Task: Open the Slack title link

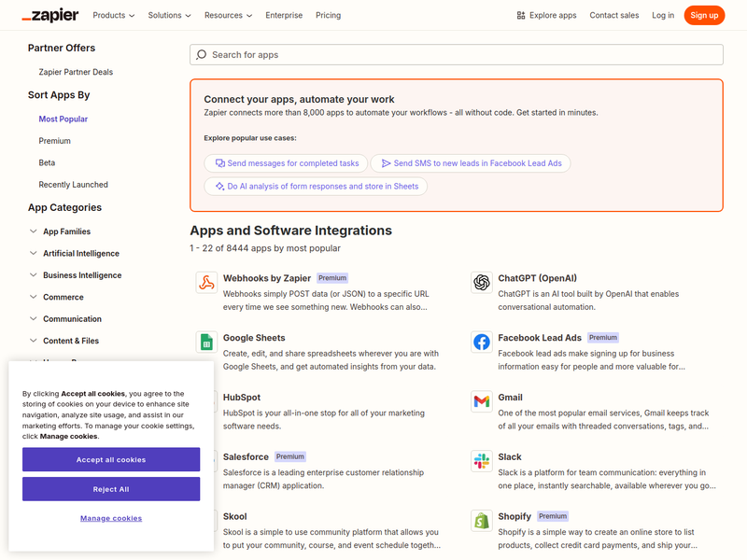Action: (510, 456)
